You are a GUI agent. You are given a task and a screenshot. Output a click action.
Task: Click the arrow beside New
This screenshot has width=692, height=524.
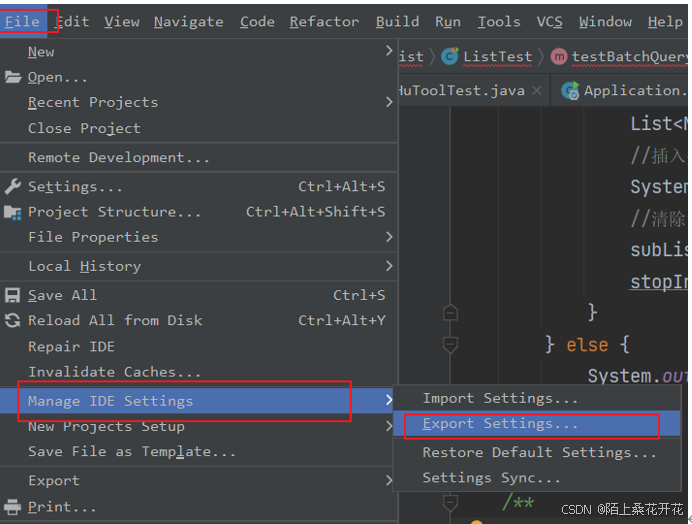click(x=389, y=51)
